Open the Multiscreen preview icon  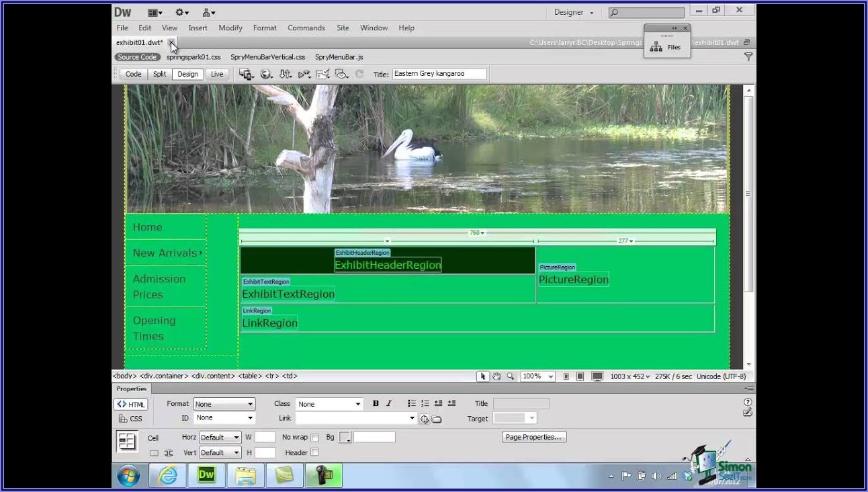point(246,74)
